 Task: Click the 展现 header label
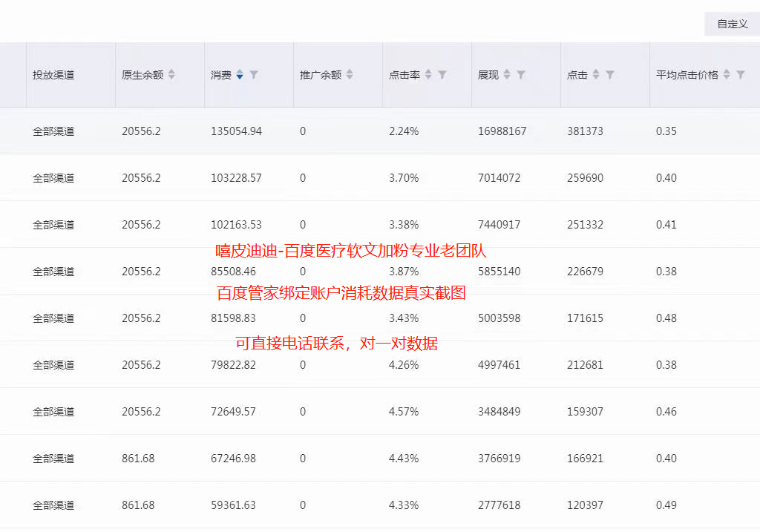[x=488, y=75]
